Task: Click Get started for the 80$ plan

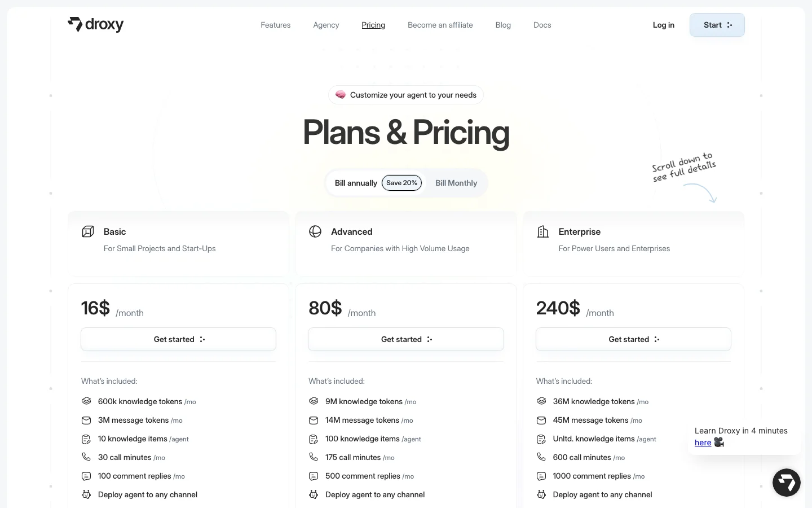Action: tap(405, 339)
